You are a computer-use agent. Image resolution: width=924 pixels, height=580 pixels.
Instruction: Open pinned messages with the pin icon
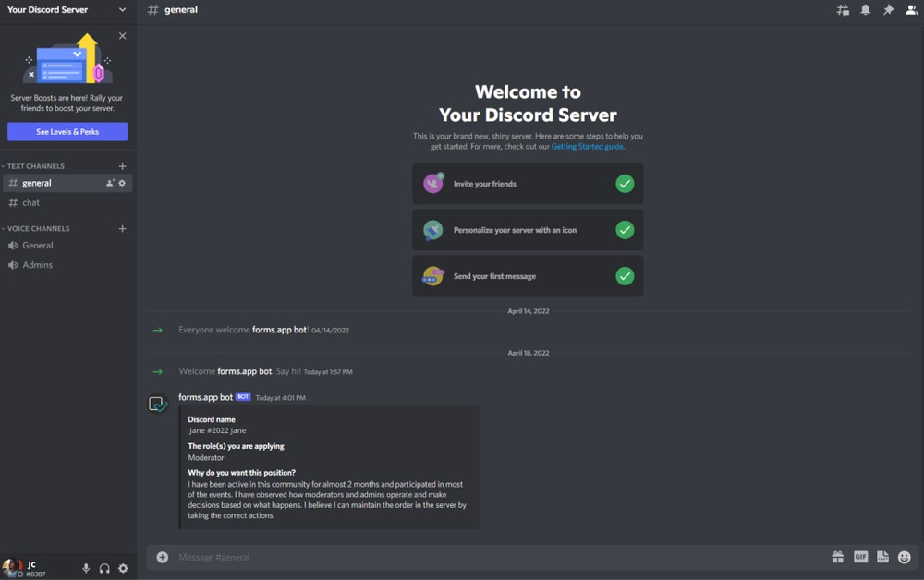(x=888, y=10)
